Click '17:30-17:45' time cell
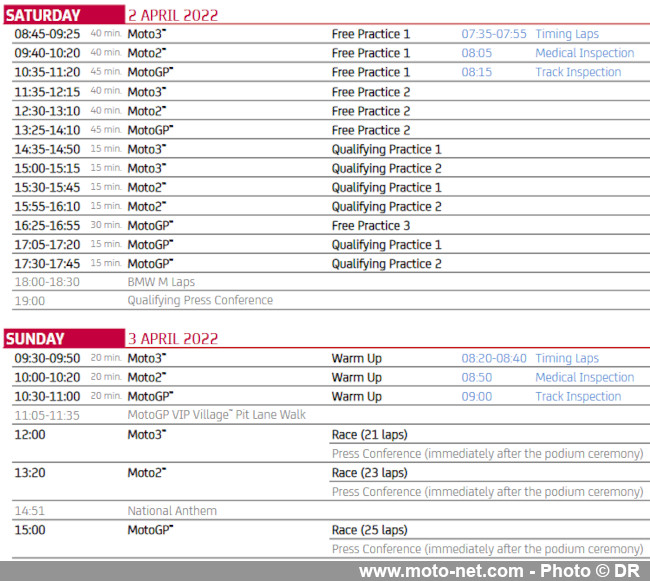 [47, 264]
